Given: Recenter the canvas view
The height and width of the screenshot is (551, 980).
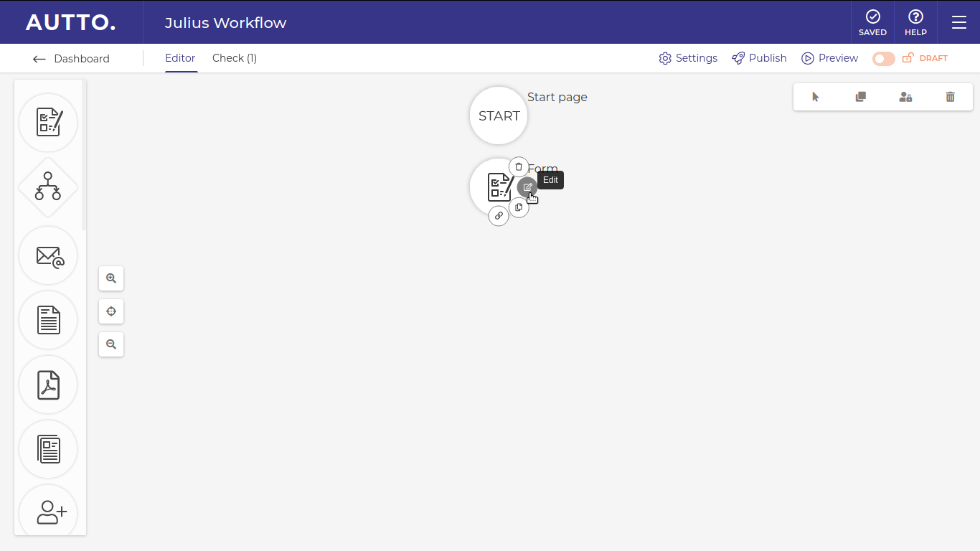Looking at the screenshot, I should tap(111, 311).
